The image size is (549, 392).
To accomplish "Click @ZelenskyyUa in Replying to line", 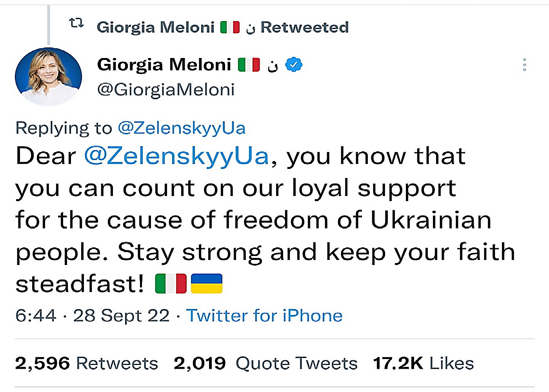I will (182, 128).
